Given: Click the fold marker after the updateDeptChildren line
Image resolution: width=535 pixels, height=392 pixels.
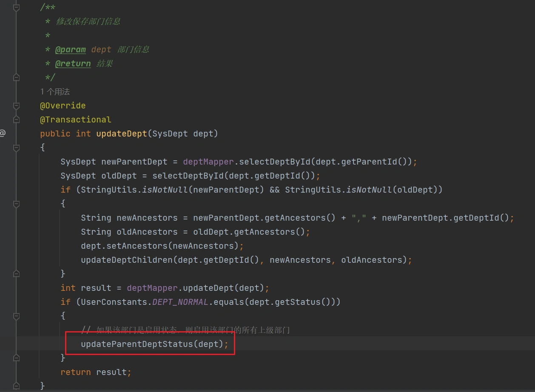Looking at the screenshot, I should pyautogui.click(x=16, y=273).
